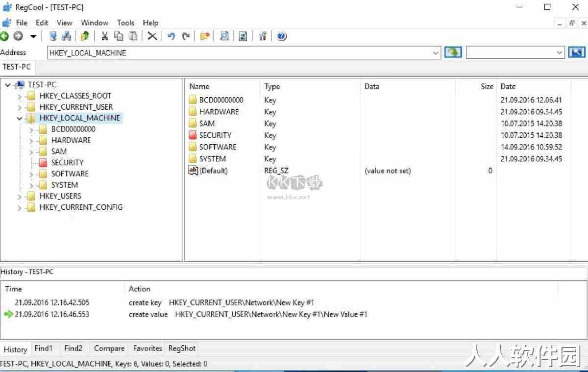Select the SECURITY key in the tree

(x=67, y=163)
